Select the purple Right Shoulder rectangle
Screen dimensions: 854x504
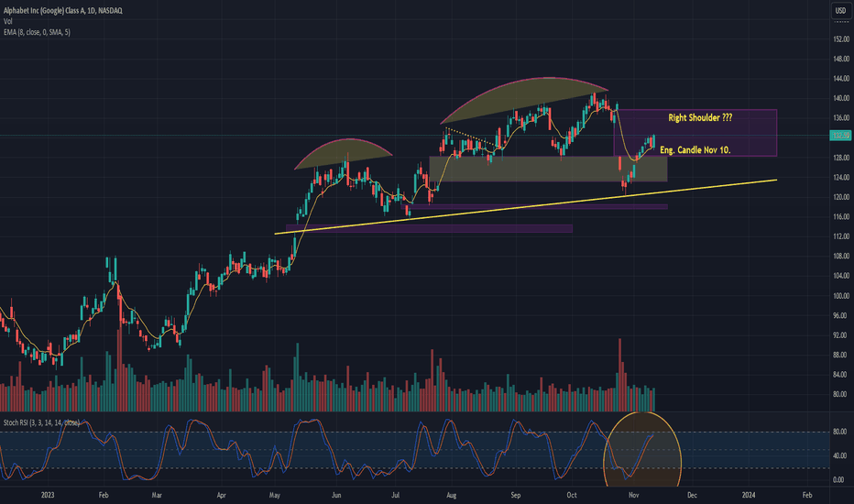695,133
